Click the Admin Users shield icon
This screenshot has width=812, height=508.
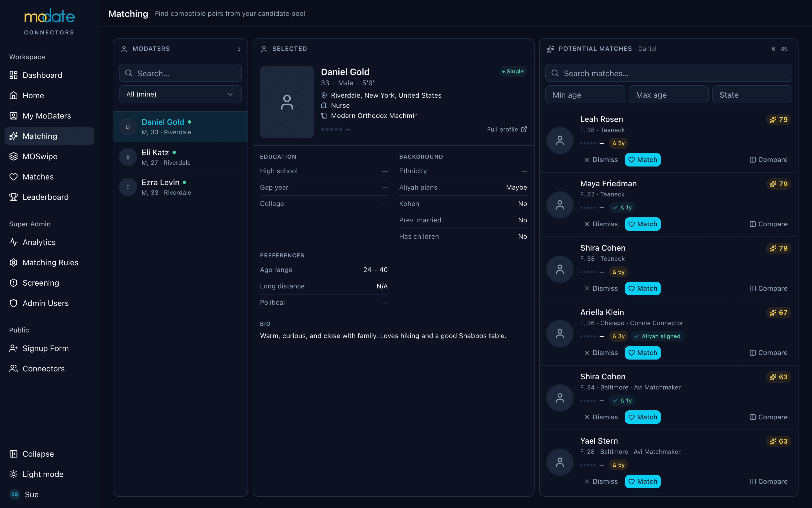pyautogui.click(x=14, y=303)
